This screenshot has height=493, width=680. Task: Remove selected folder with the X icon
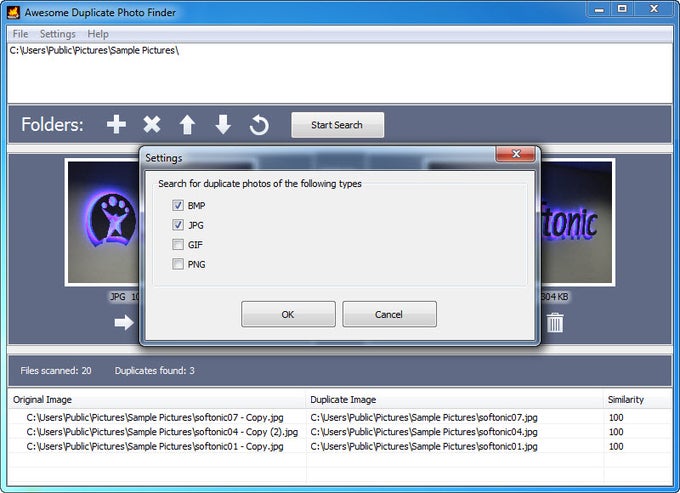tap(152, 124)
